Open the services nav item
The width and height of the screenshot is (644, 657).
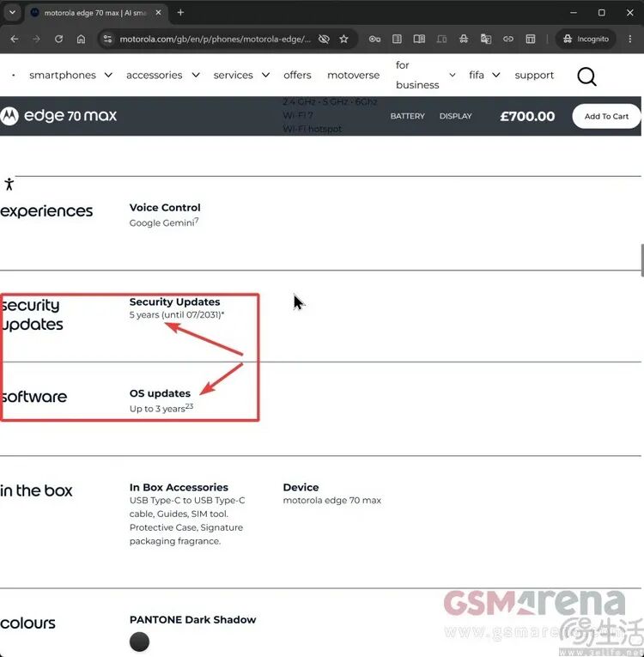[x=233, y=75]
